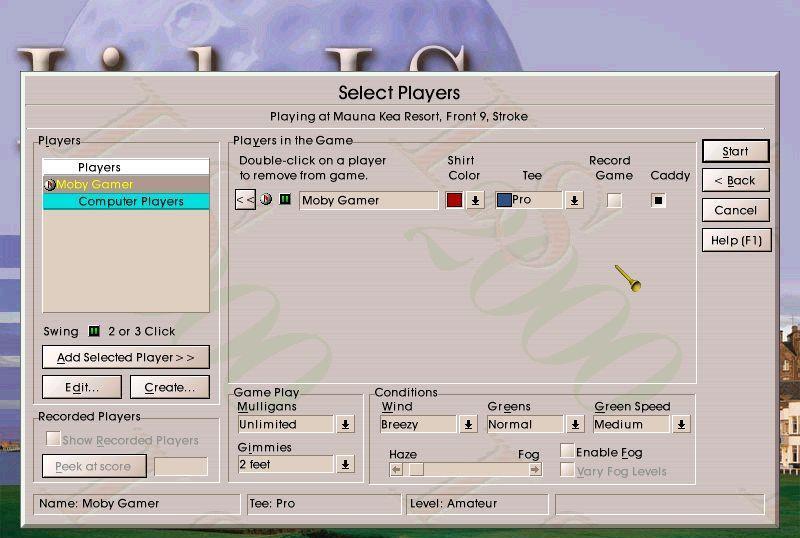Image resolution: width=800 pixels, height=538 pixels.
Task: Enable Fog checkbox
Action: click(567, 452)
